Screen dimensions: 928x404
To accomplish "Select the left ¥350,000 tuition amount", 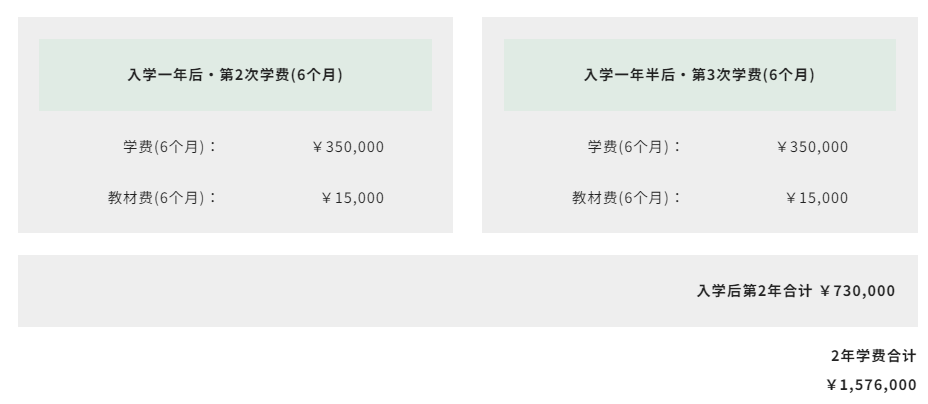I will (348, 147).
